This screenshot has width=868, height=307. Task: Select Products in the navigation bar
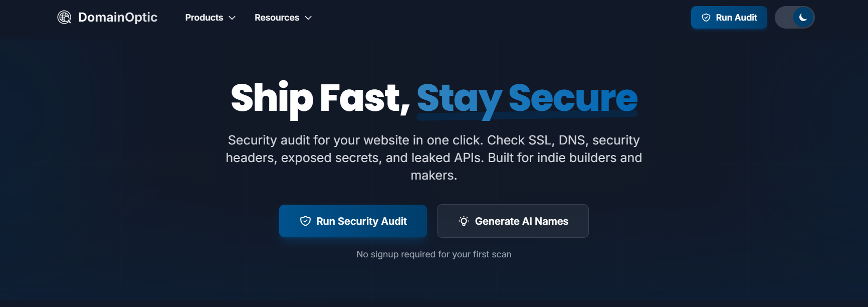(x=203, y=18)
